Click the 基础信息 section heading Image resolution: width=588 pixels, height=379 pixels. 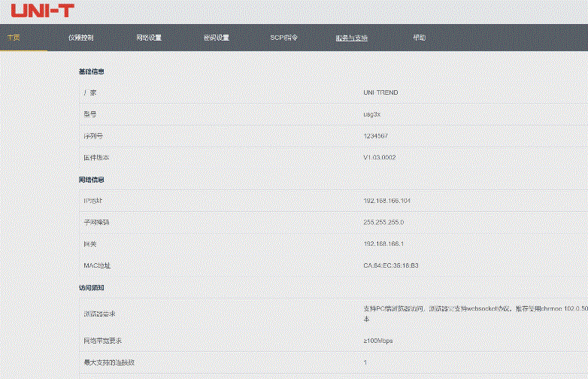pos(91,72)
